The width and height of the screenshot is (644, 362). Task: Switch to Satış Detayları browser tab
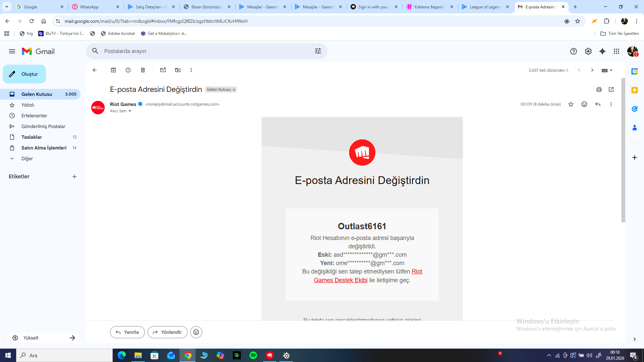(151, 7)
